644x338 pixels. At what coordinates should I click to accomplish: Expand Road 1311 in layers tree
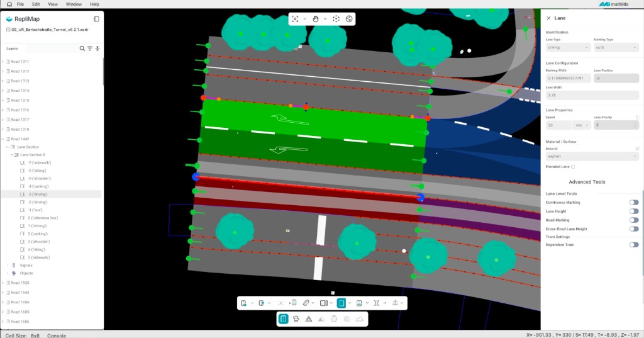coord(3,62)
